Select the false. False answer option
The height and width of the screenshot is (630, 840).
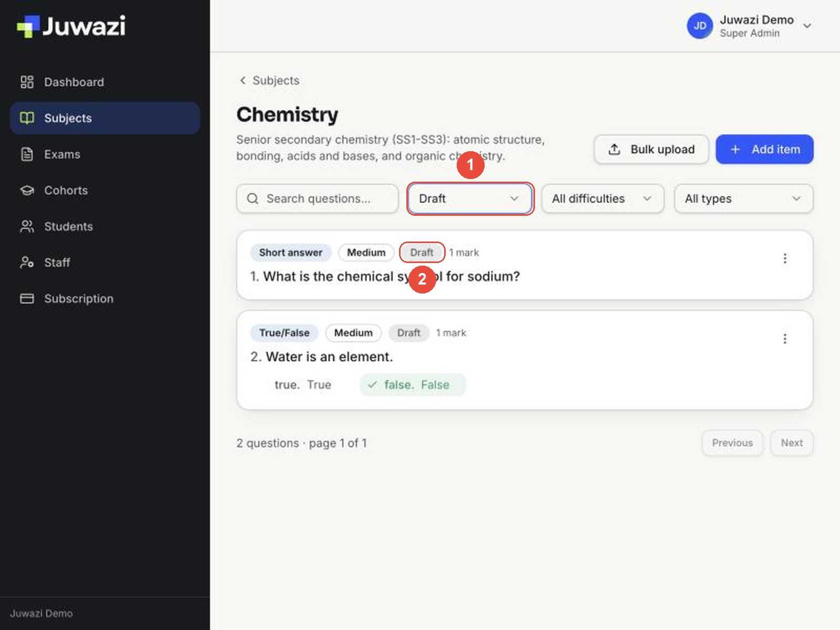click(x=413, y=385)
